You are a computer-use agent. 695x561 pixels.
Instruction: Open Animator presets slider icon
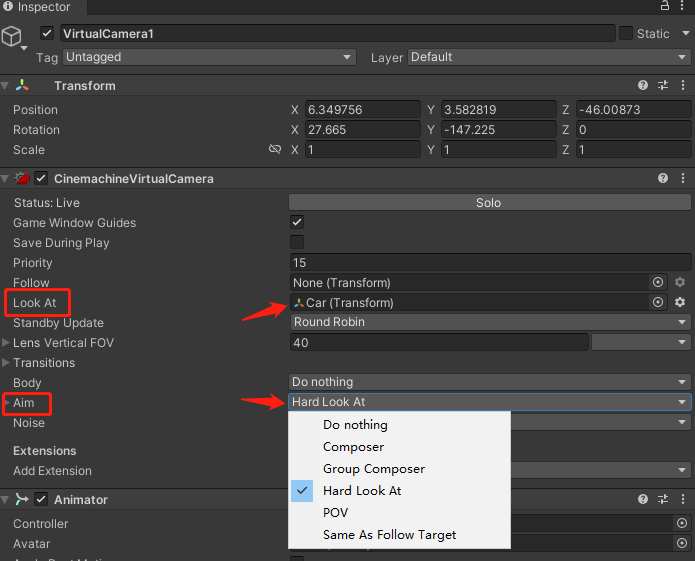[x=663, y=499]
